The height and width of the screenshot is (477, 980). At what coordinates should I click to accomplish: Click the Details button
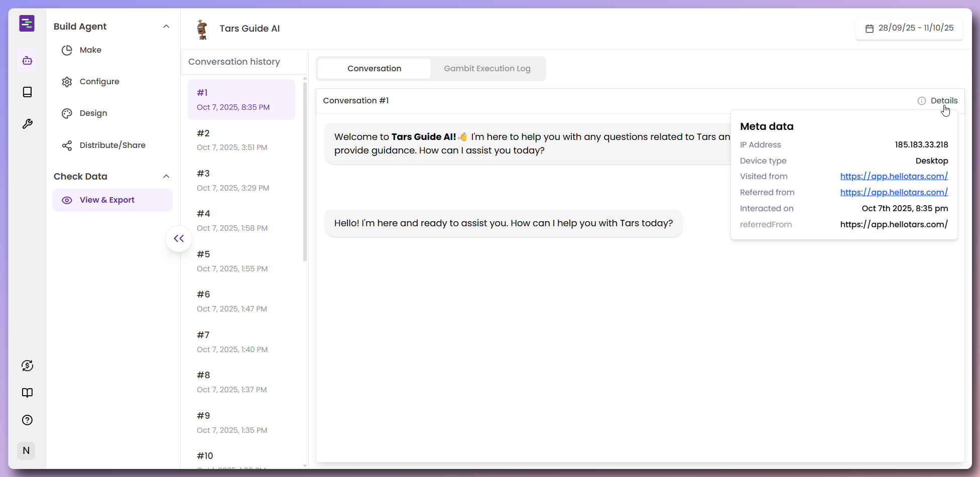click(937, 101)
